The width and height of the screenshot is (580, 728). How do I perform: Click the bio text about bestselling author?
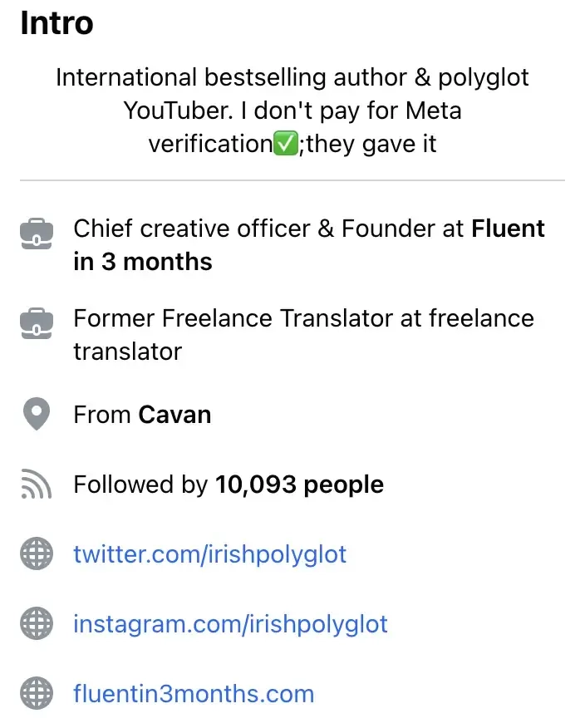(x=292, y=111)
